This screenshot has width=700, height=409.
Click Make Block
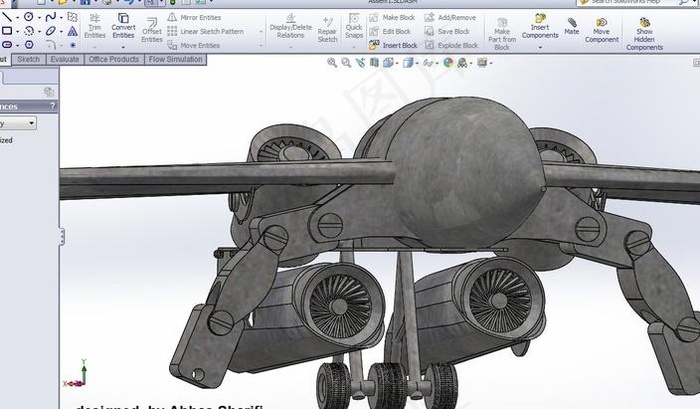(x=392, y=17)
